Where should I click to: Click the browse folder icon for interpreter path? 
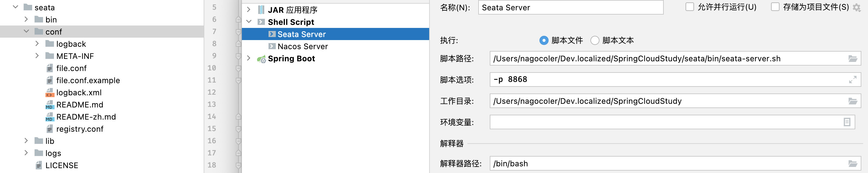coord(853,164)
